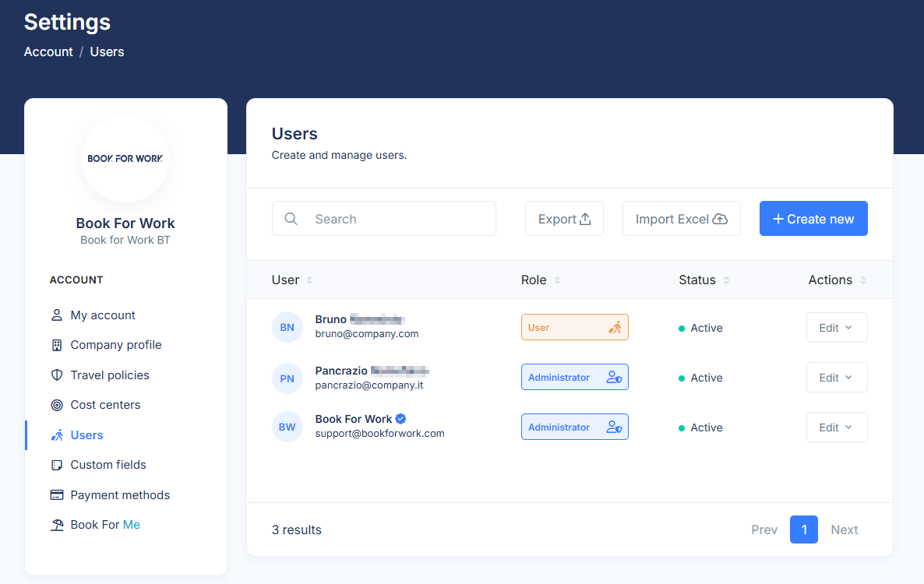Sort the table by Role column
Viewport: 924px width, 584px height.
(557, 280)
